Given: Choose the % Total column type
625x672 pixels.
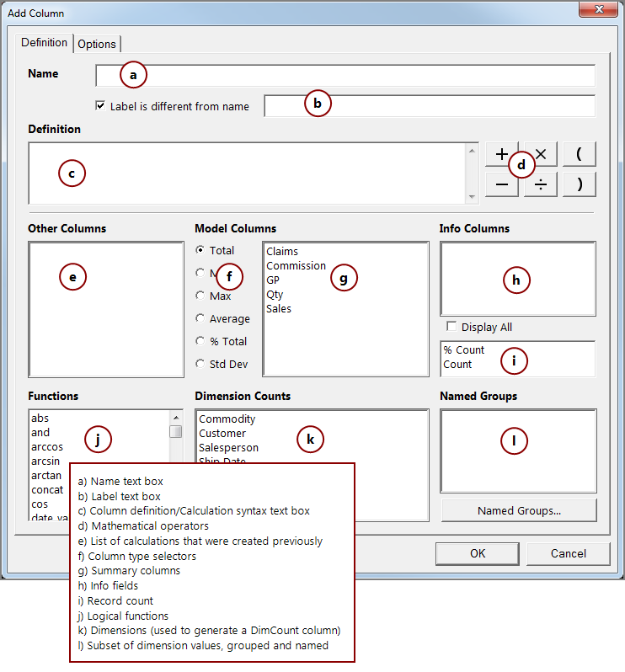Looking at the screenshot, I should coord(200,341).
